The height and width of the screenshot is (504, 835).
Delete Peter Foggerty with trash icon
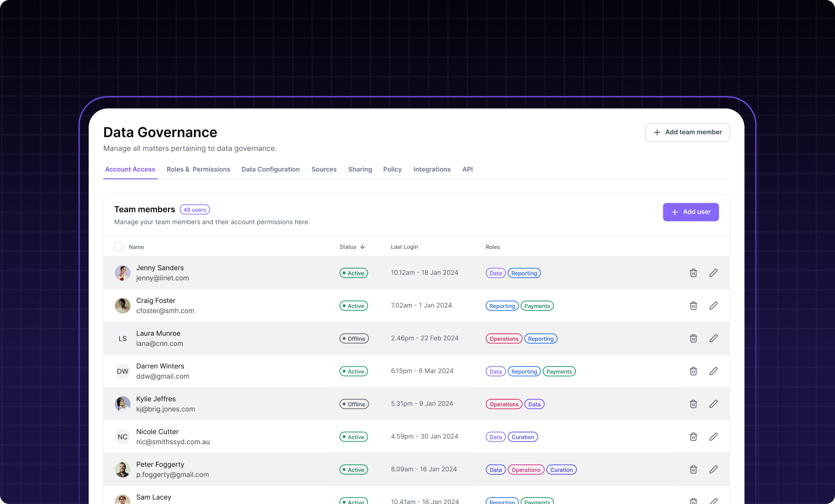[x=693, y=469]
